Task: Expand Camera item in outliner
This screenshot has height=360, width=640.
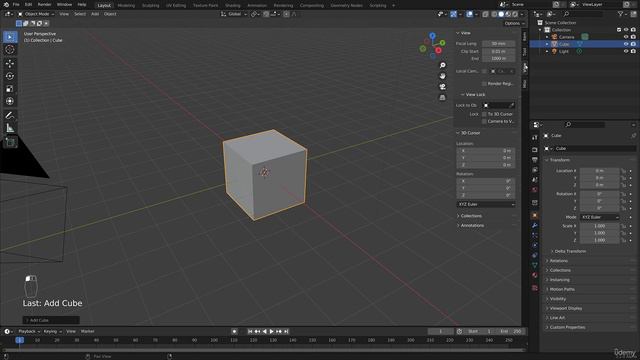Action: click(547, 37)
